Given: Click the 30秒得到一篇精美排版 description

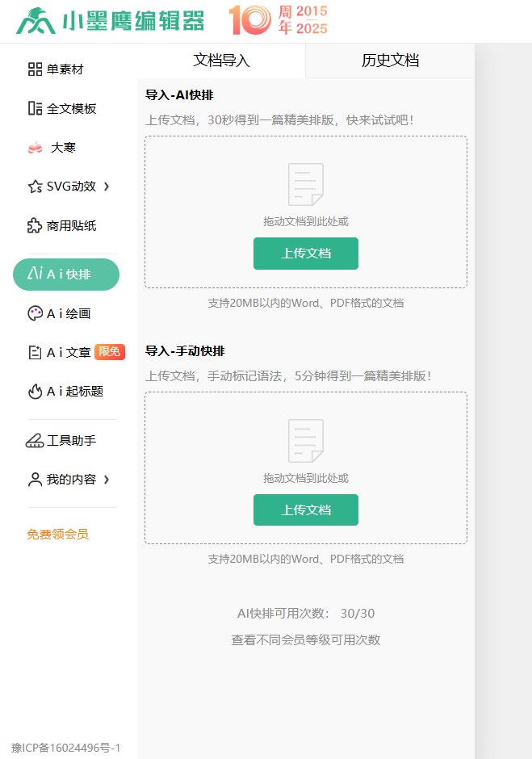Looking at the screenshot, I should pos(280,120).
